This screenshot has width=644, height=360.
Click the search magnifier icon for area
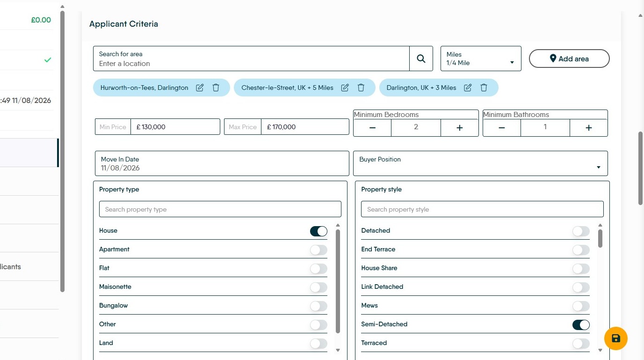click(421, 59)
